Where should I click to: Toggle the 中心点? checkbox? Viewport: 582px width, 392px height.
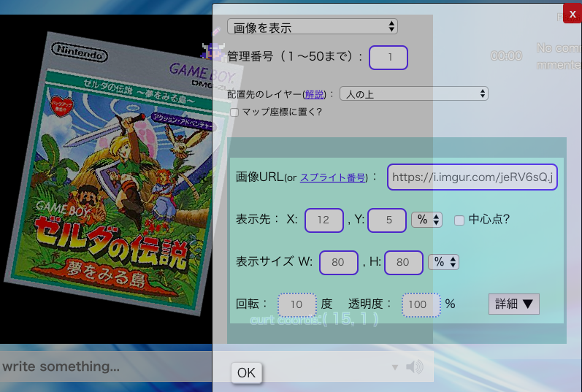[459, 220]
